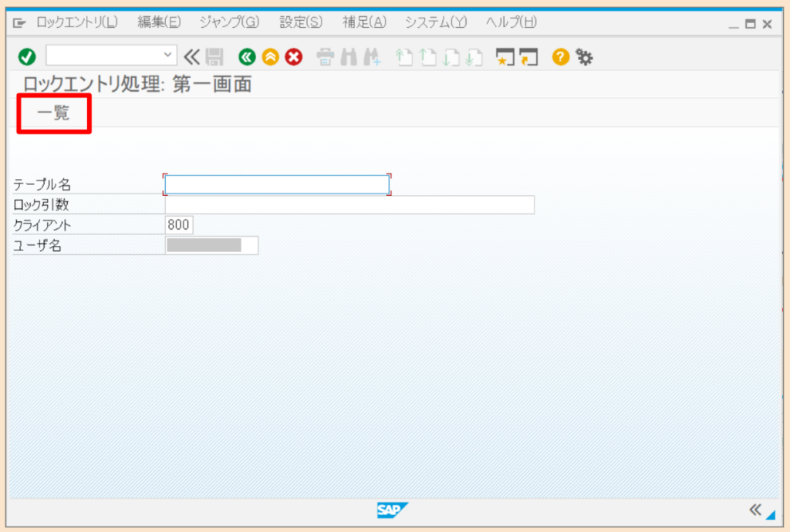Collapse the command field with double chevron
790x532 pixels.
[x=191, y=57]
